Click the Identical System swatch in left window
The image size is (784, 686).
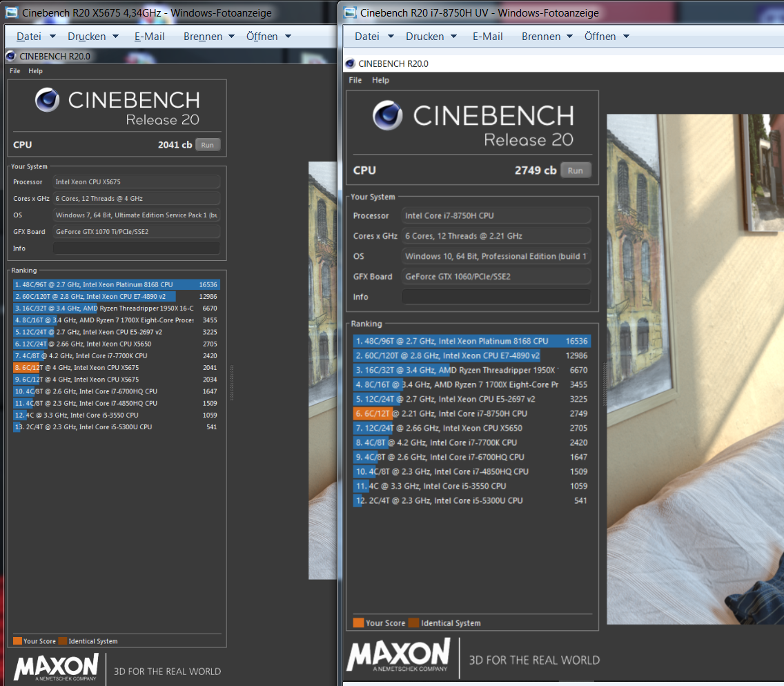[63, 641]
